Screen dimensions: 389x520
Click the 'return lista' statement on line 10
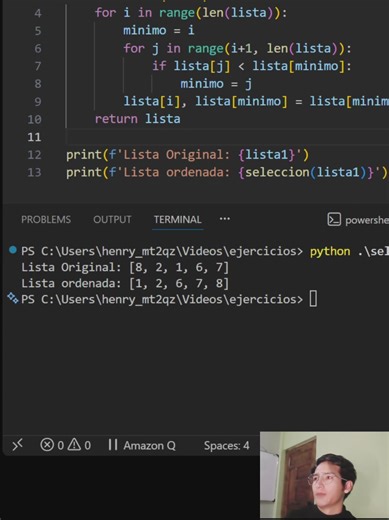[x=138, y=119]
